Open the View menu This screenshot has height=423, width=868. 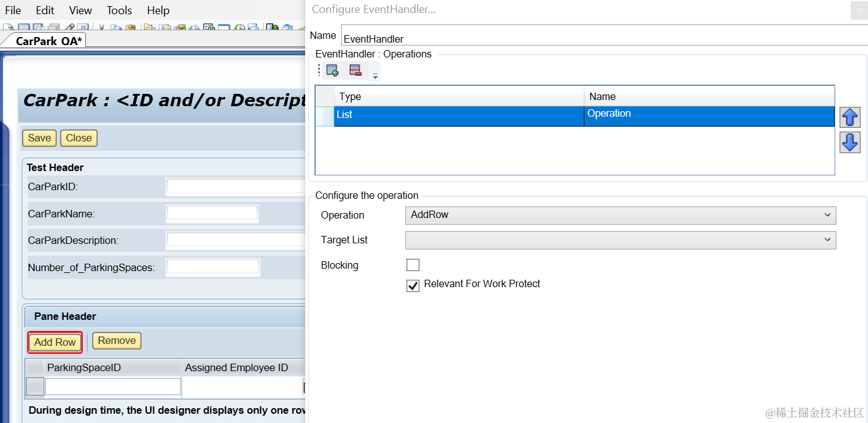(81, 10)
